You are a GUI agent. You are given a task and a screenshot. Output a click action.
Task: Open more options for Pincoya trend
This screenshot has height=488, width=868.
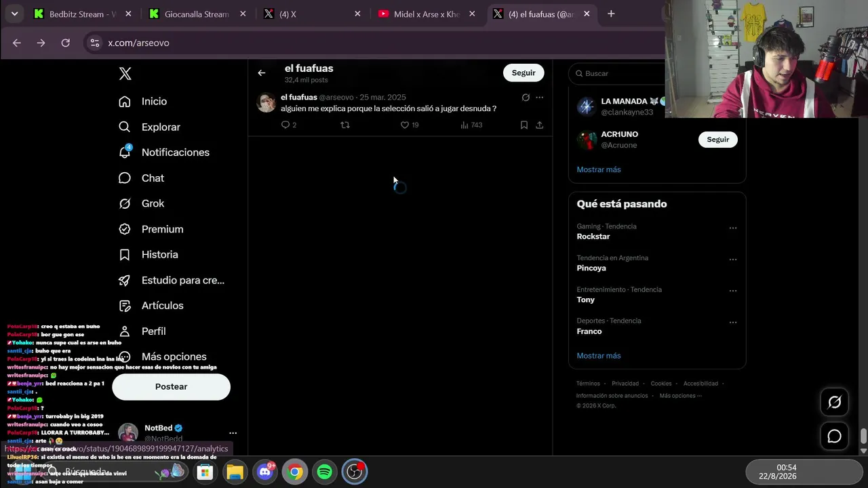pyautogui.click(x=733, y=260)
